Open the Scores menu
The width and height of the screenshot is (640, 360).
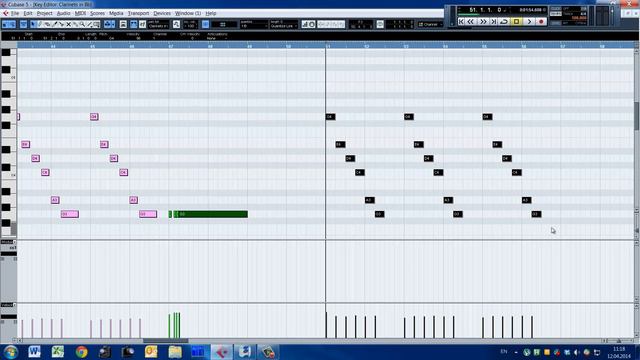(x=97, y=13)
